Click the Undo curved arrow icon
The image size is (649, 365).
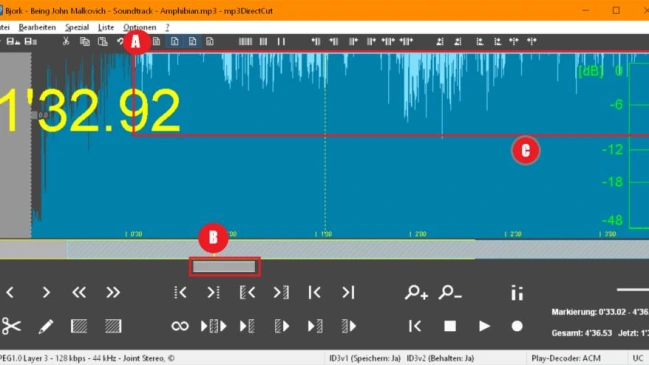click(x=120, y=41)
